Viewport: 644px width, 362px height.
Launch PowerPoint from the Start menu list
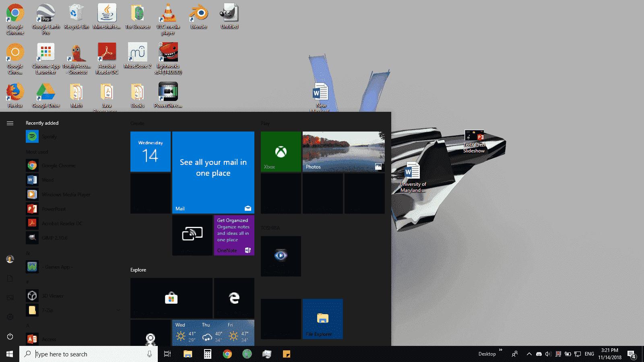(x=72, y=209)
